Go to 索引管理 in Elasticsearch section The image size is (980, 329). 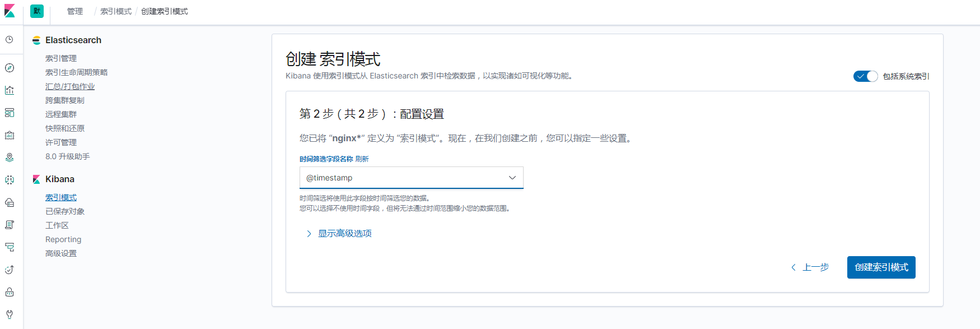coord(61,58)
